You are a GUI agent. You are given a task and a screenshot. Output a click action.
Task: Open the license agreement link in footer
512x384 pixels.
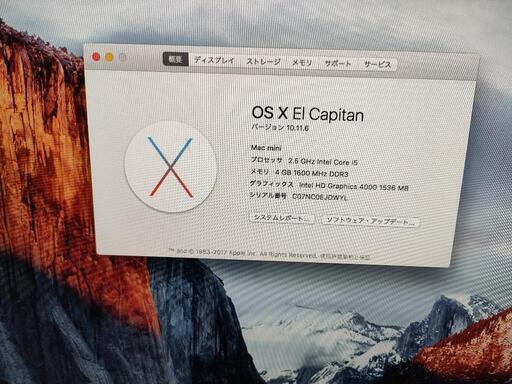(345, 257)
